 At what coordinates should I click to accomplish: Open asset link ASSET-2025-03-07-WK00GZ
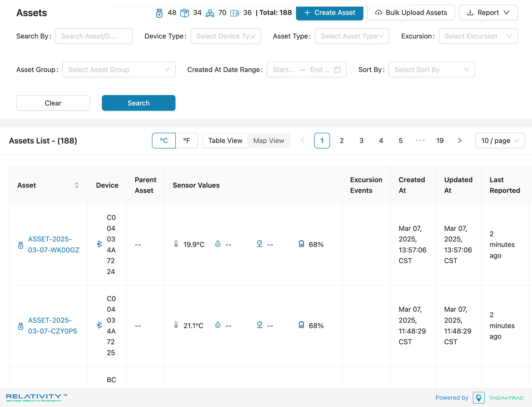coord(54,244)
